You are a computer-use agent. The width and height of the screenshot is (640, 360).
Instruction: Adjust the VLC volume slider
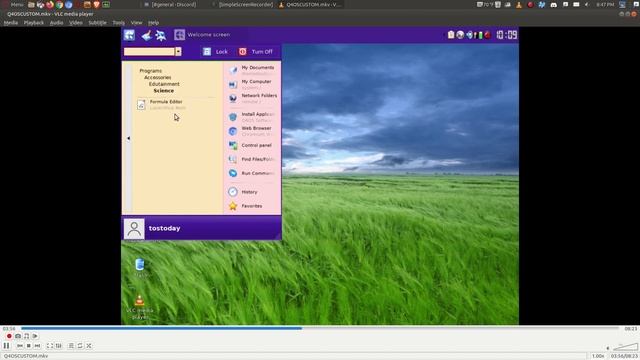click(625, 347)
